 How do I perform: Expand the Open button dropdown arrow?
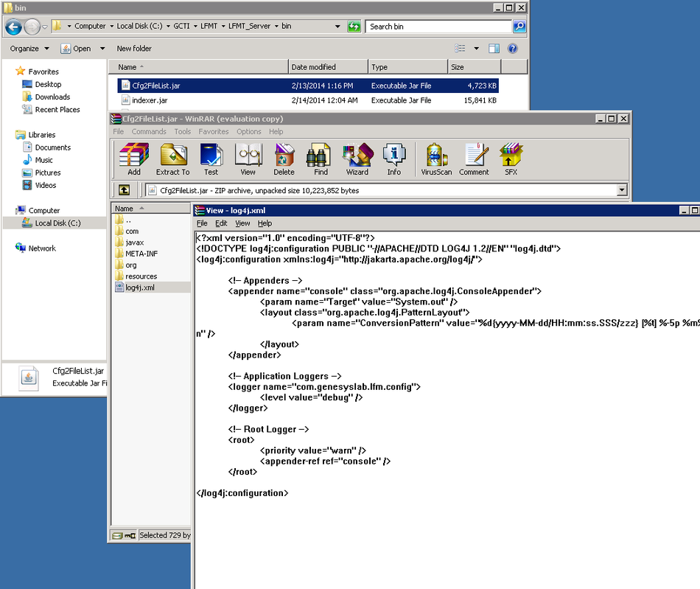[x=102, y=48]
